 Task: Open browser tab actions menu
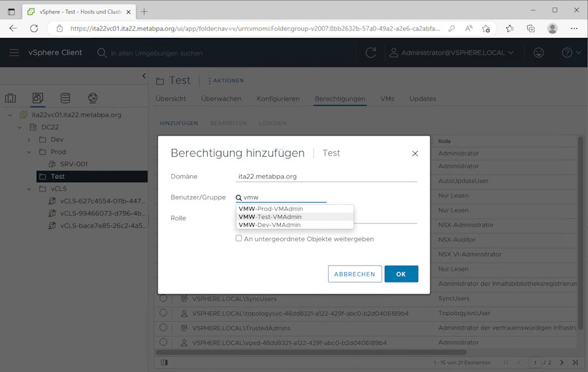[x=11, y=12]
